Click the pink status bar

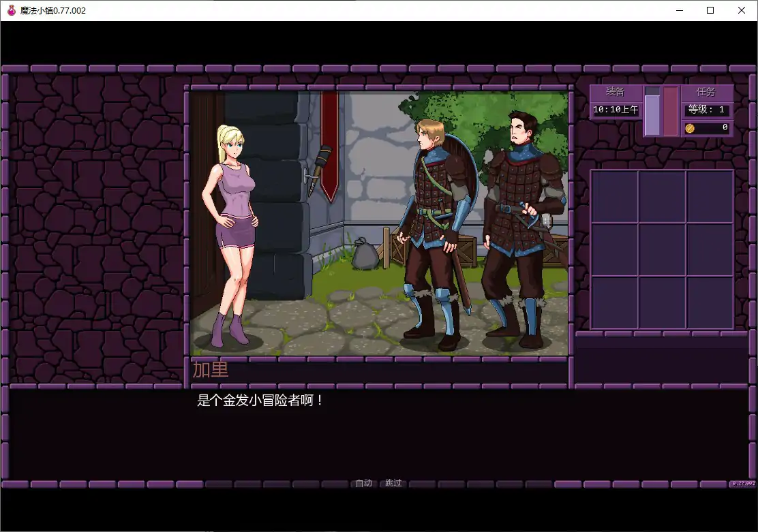tap(671, 111)
